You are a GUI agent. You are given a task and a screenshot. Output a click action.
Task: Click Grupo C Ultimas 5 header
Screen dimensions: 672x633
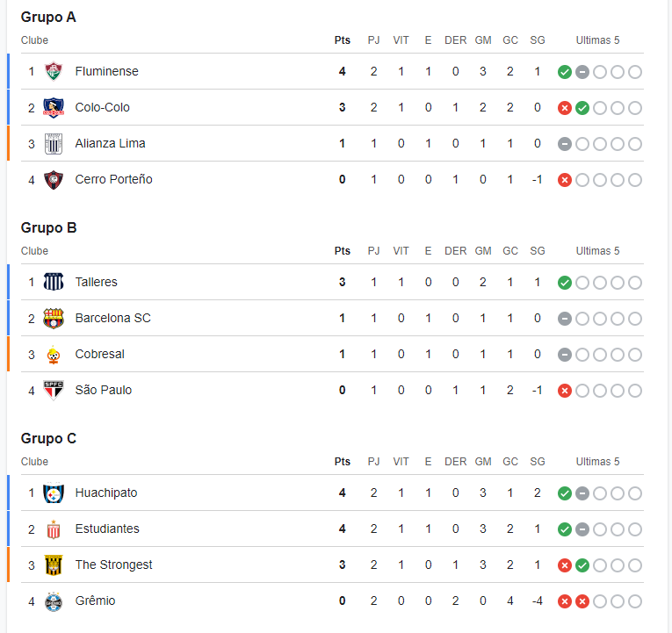click(597, 462)
